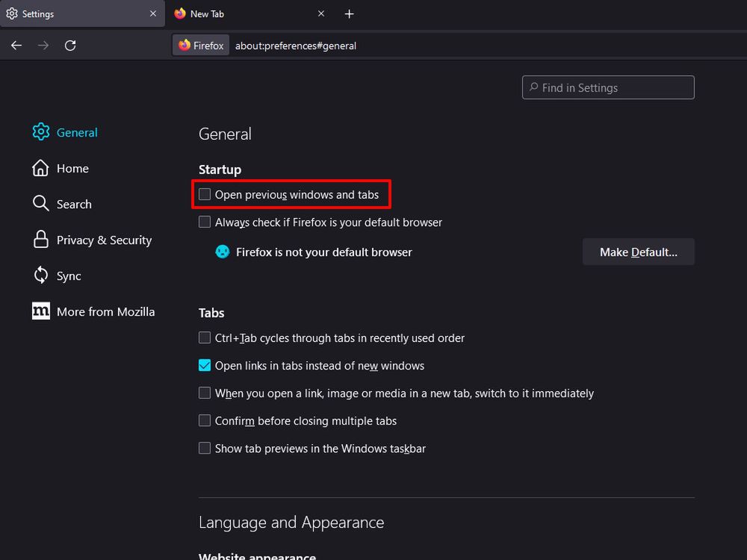Click the Sync arrows icon in sidebar
This screenshot has height=560, width=747.
click(x=40, y=275)
